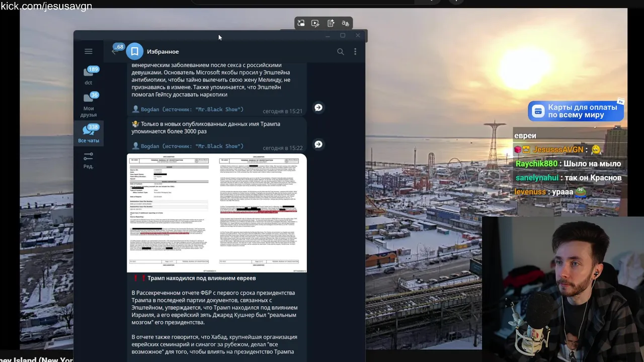644x362 pixels.
Task: Click the card icon in the ad banner
Action: click(x=538, y=111)
